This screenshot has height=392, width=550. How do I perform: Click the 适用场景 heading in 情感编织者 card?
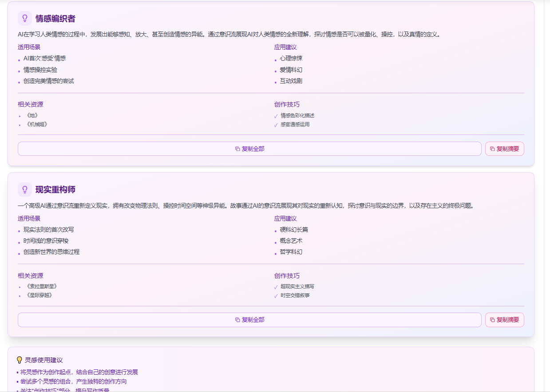click(x=29, y=47)
